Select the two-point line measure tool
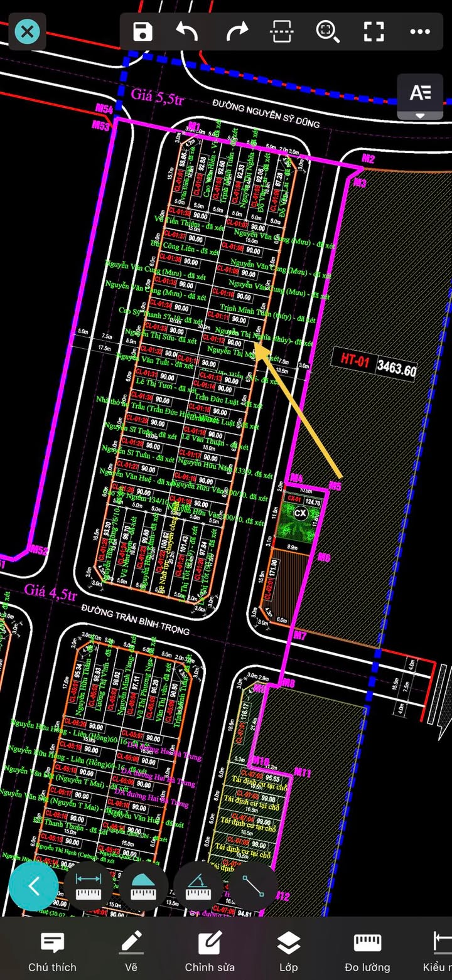452x980 pixels. [253, 887]
